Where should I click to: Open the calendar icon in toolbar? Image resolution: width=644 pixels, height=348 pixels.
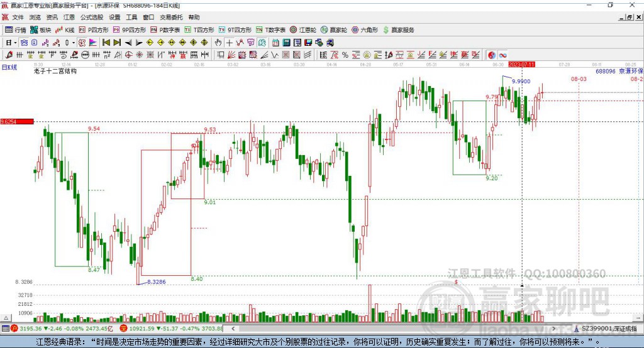click(275, 43)
